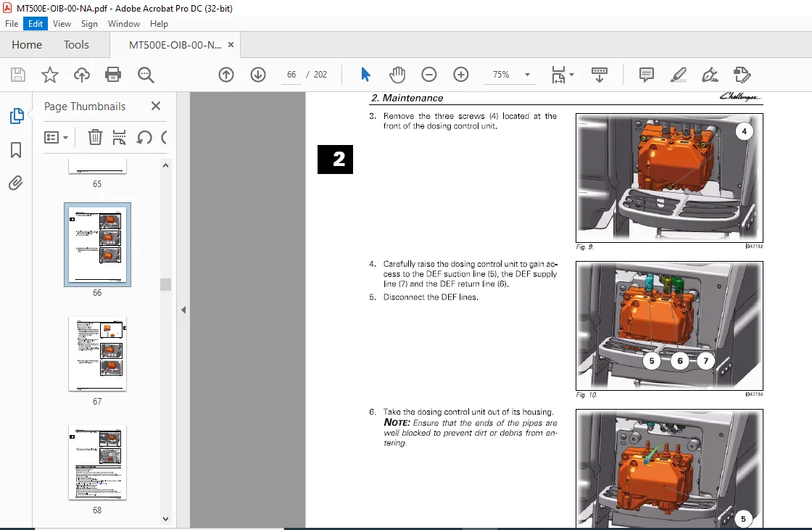Open Page Thumbnails panel icon
The width and height of the screenshot is (812, 530).
(17, 115)
